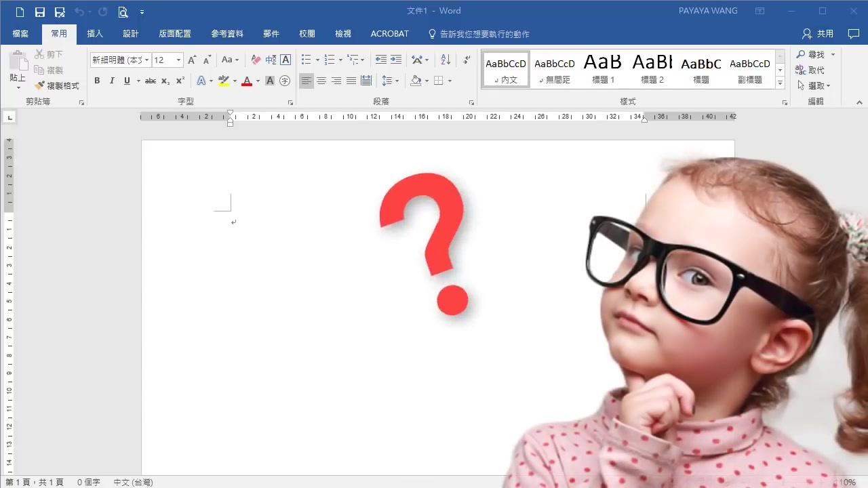
Task: Switch to Insert (插入) tab
Action: (x=95, y=33)
